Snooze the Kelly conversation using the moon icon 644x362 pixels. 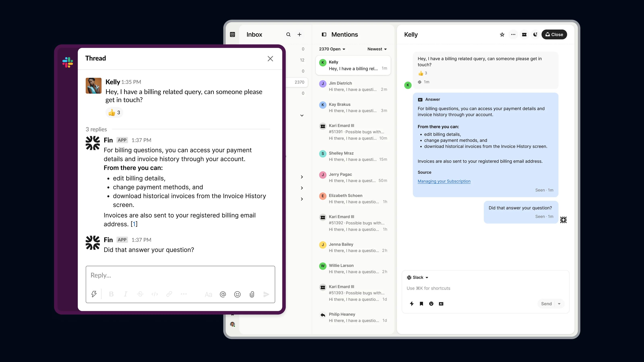pos(535,34)
